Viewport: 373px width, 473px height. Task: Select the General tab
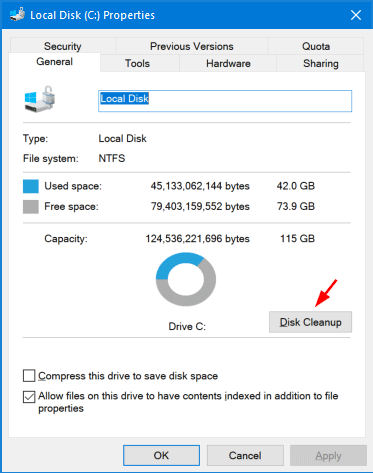click(54, 62)
